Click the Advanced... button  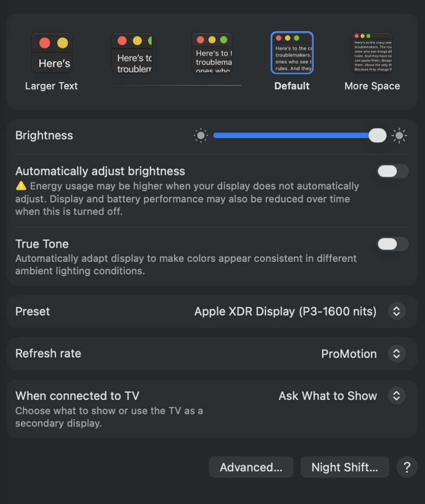coord(251,467)
